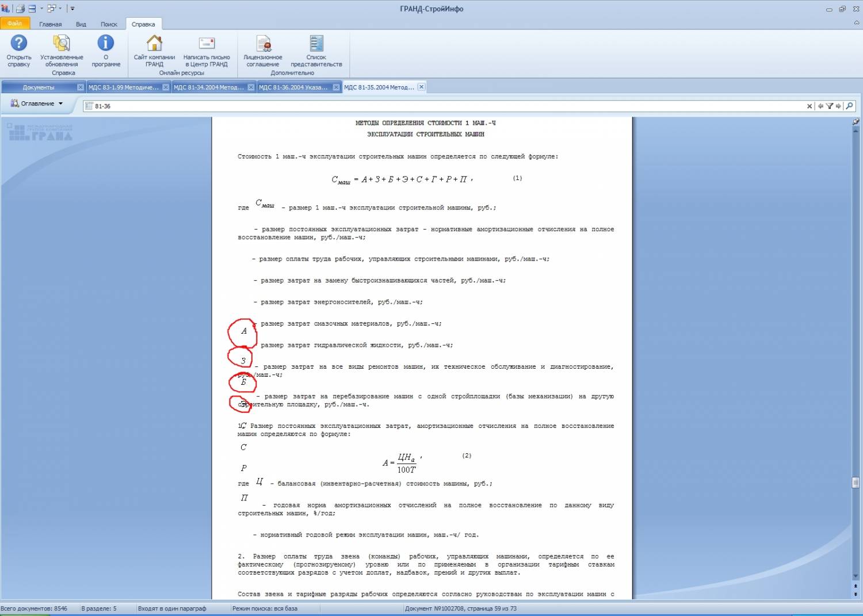The width and height of the screenshot is (863, 616).
Task: Close the Документы tab
Action: tap(81, 87)
